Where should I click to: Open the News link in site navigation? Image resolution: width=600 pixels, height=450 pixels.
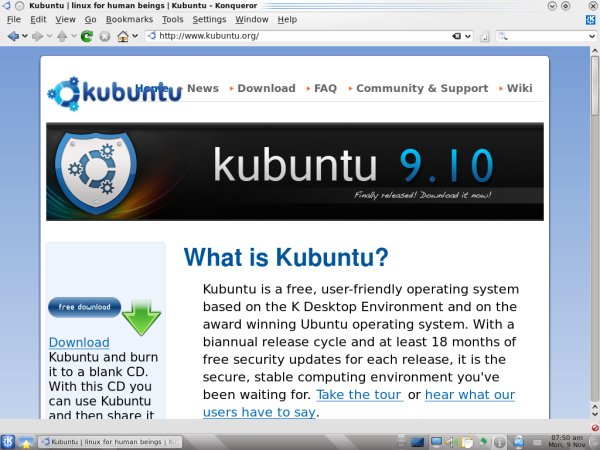coord(203,88)
